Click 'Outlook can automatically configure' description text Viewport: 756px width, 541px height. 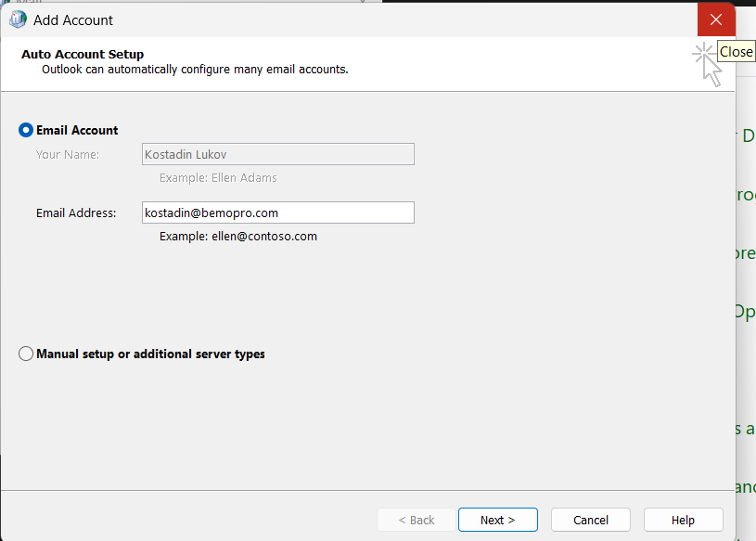(195, 70)
